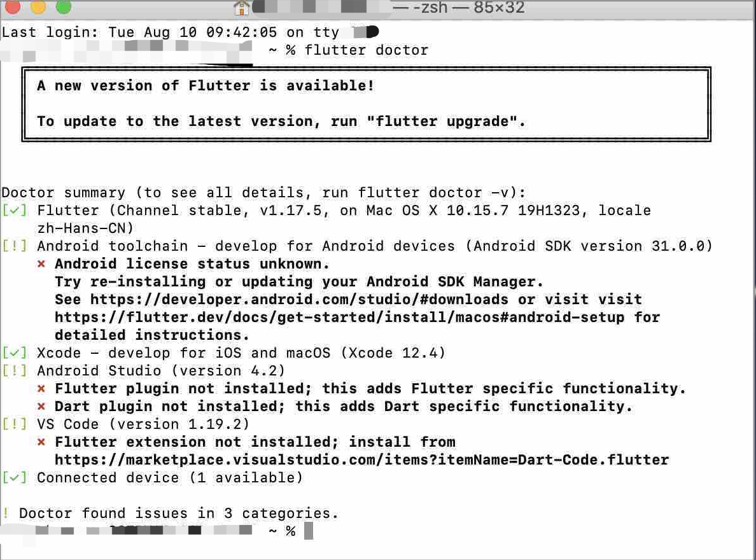Click the warning mark beside Android toolchain

15,246
